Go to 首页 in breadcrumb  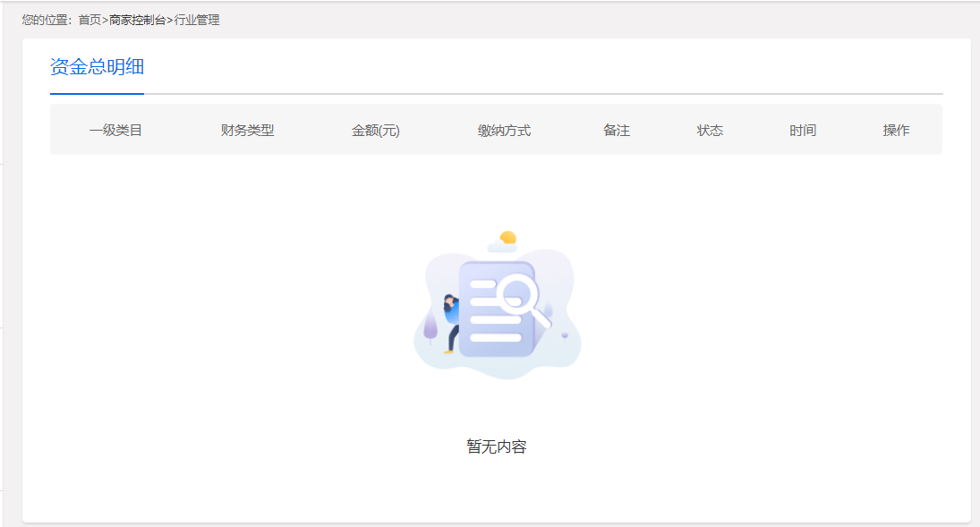point(89,20)
